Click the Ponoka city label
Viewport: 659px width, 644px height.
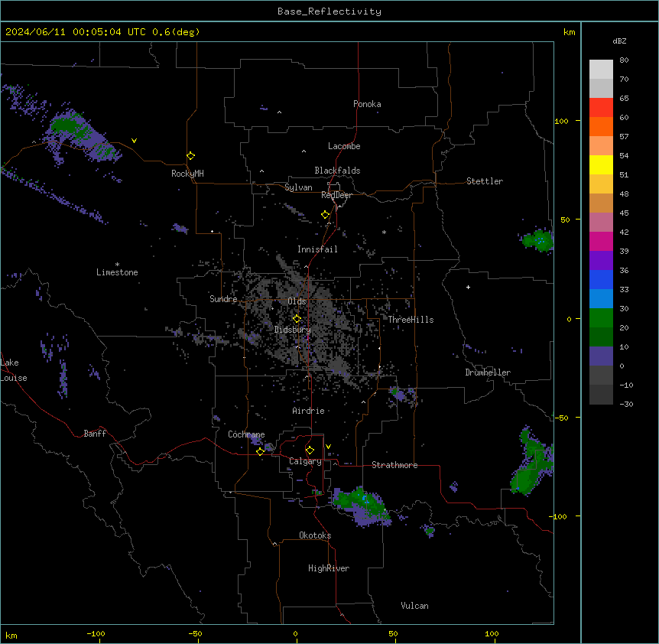tap(367, 104)
